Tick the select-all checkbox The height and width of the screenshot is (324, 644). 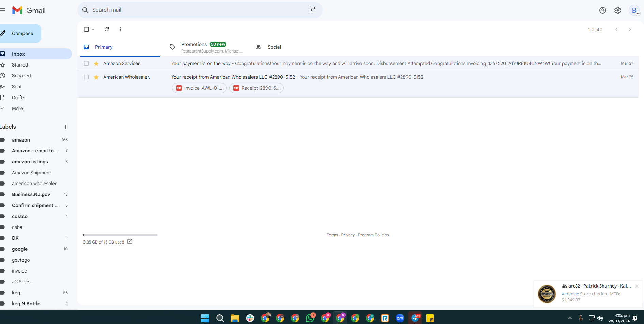pos(86,29)
